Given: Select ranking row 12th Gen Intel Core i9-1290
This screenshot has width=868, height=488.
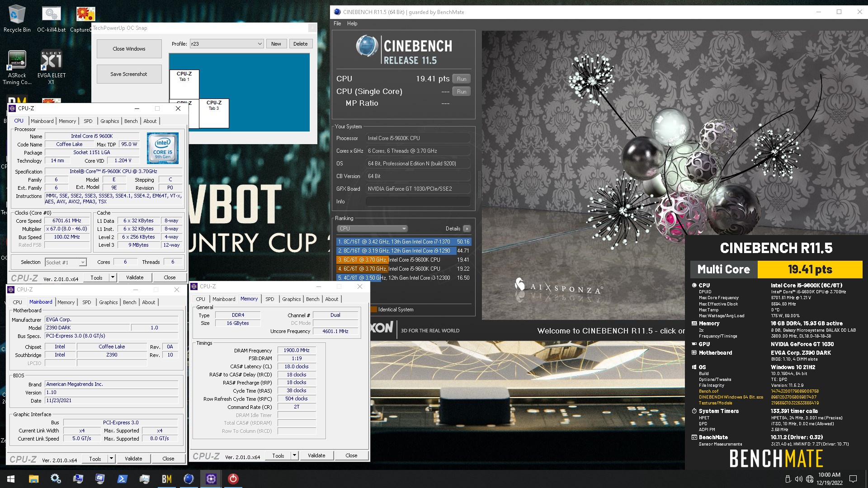Looking at the screenshot, I should tap(404, 251).
